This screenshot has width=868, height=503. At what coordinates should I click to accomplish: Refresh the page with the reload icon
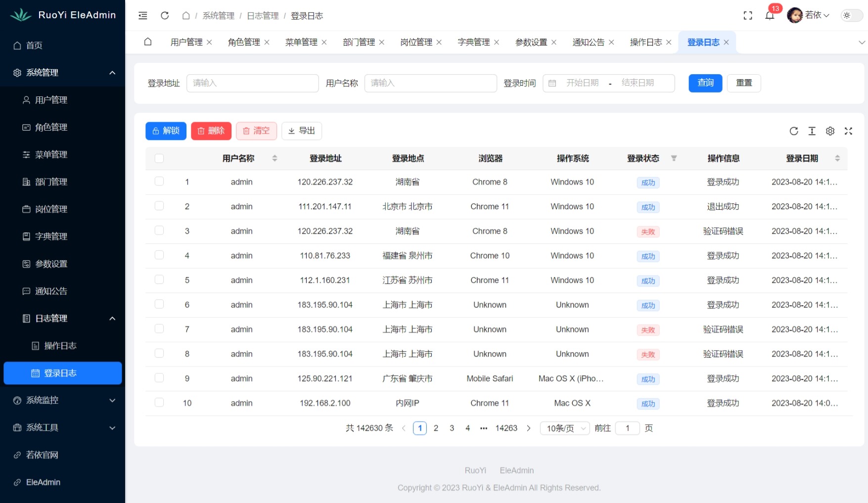click(x=165, y=15)
